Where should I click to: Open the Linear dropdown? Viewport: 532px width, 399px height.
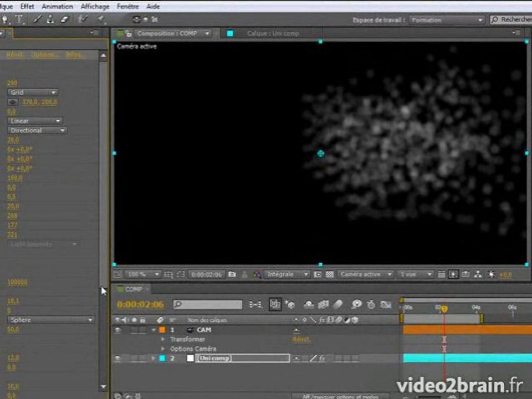click(34, 121)
